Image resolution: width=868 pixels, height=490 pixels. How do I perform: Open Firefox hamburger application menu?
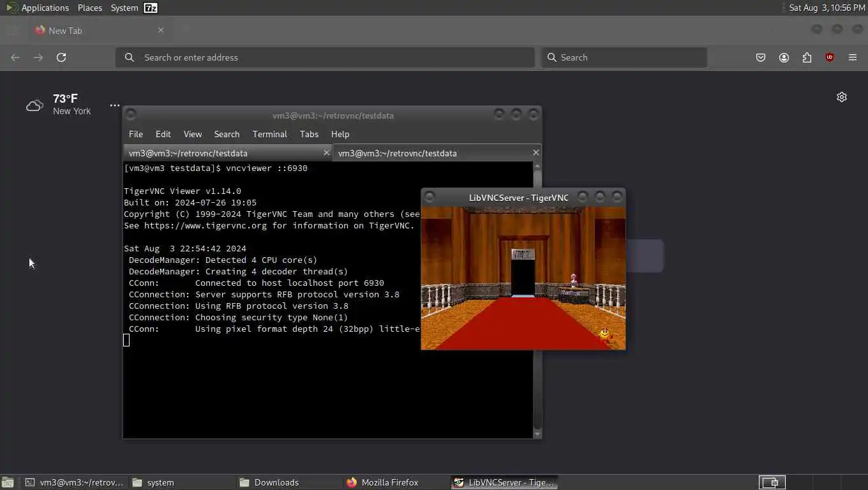coord(853,57)
